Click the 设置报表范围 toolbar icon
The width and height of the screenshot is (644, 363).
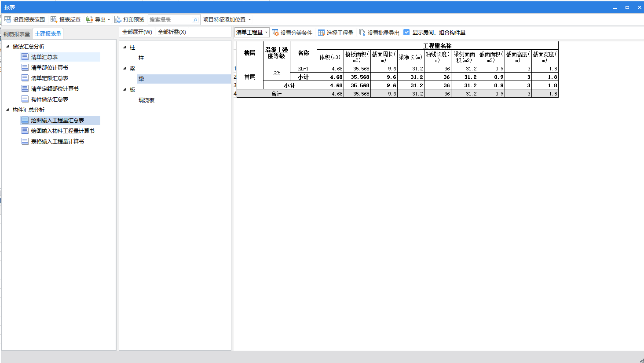click(7, 19)
